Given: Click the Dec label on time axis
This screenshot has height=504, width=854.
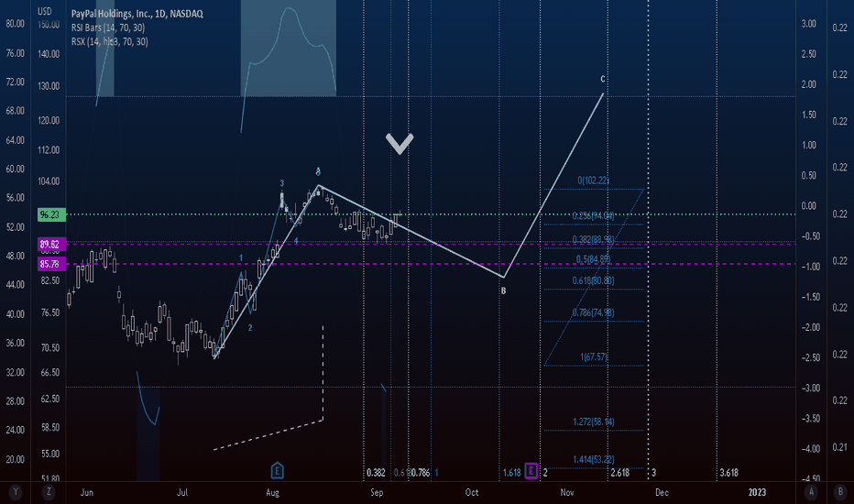Looking at the screenshot, I should (662, 492).
